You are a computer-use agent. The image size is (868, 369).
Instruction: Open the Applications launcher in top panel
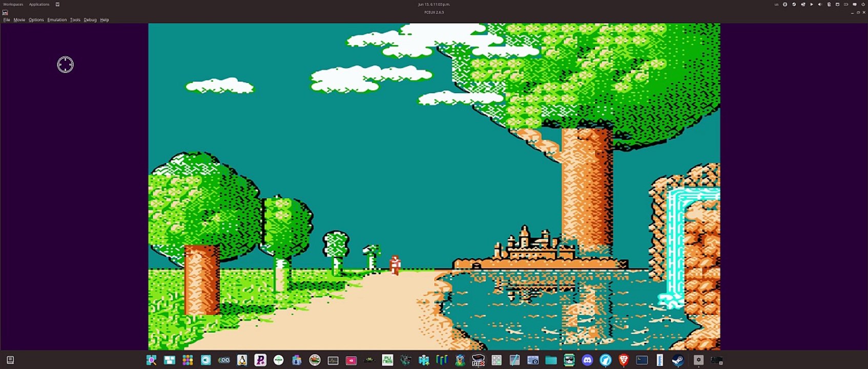point(39,4)
